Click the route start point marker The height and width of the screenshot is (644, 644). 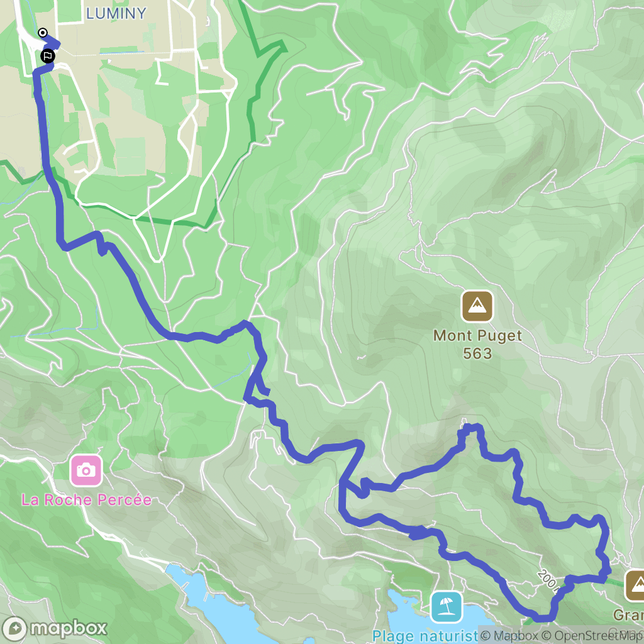42,33
